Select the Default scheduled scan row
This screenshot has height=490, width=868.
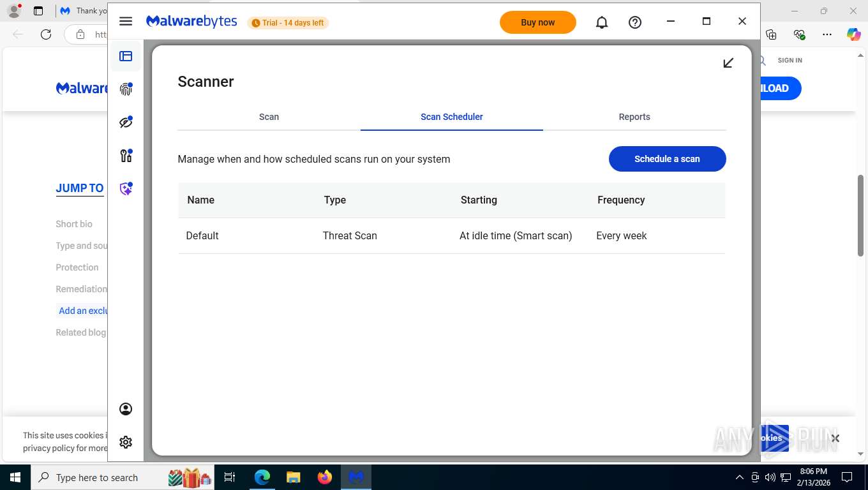452,235
